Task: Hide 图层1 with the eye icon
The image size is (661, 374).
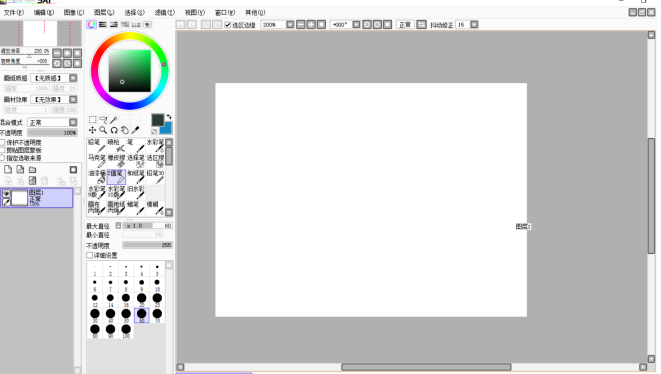Action: (x=6, y=194)
